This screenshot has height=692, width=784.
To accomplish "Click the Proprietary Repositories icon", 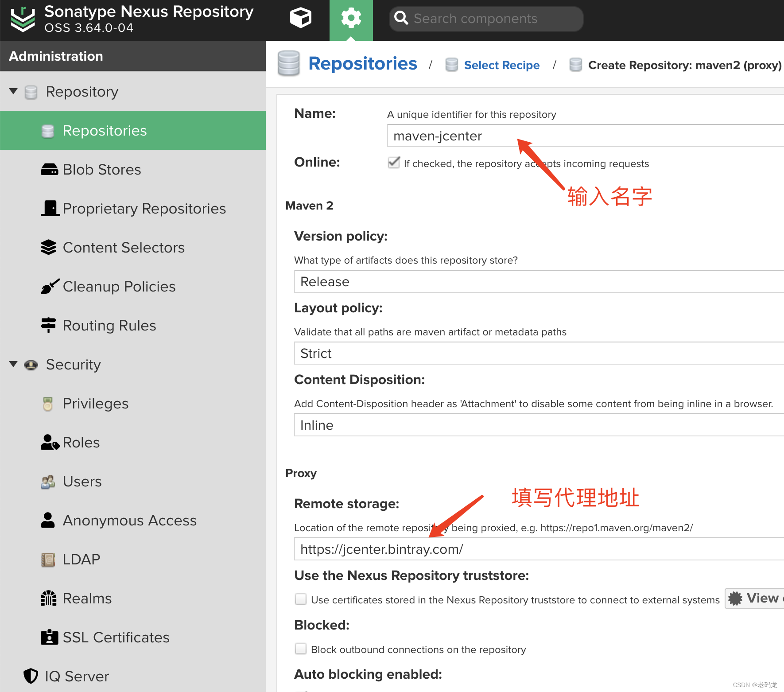I will [50, 208].
